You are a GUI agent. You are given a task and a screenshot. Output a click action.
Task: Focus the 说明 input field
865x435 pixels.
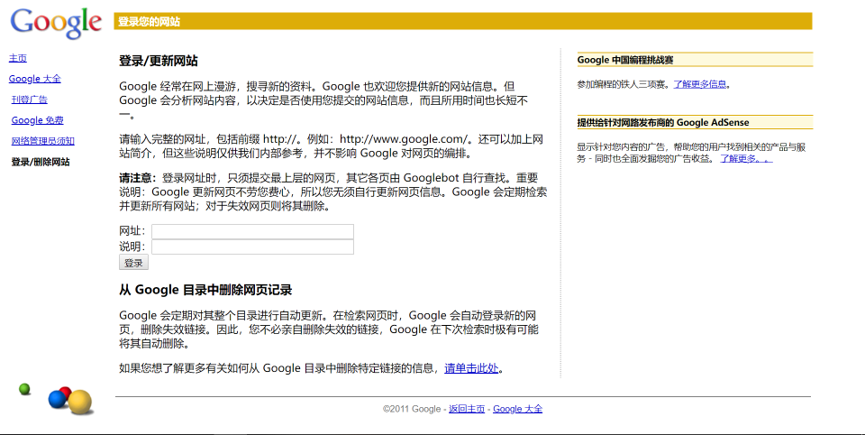(253, 247)
